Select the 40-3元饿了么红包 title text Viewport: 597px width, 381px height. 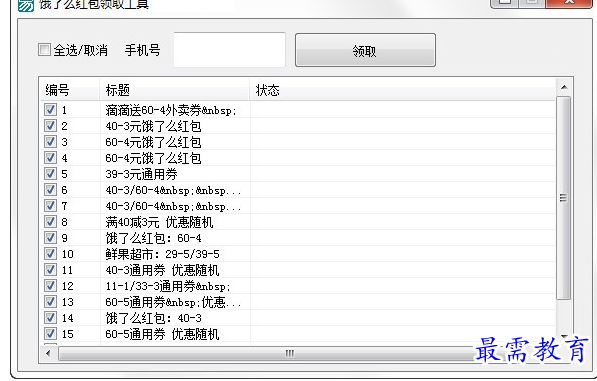153,126
